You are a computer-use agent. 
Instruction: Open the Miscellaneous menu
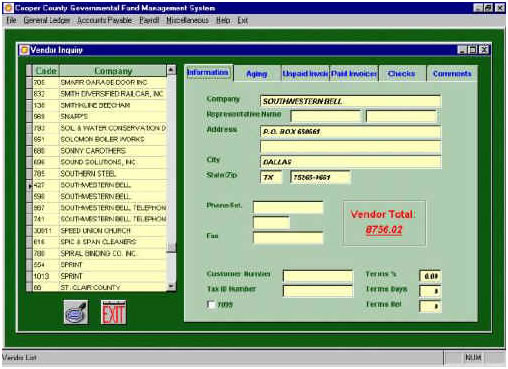(187, 20)
